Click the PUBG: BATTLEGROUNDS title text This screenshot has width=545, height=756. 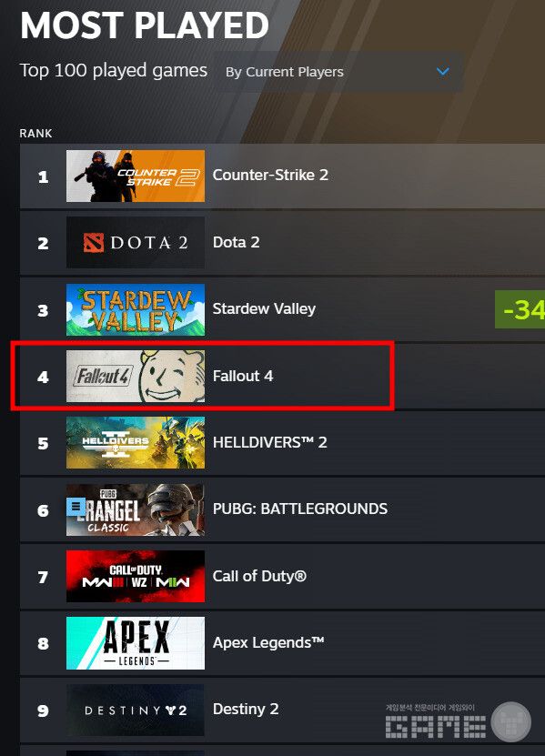pyautogui.click(x=300, y=509)
